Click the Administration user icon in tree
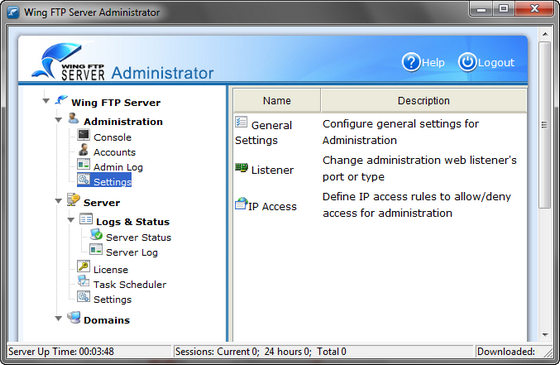Image resolution: width=560 pixels, height=365 pixels. point(73,119)
